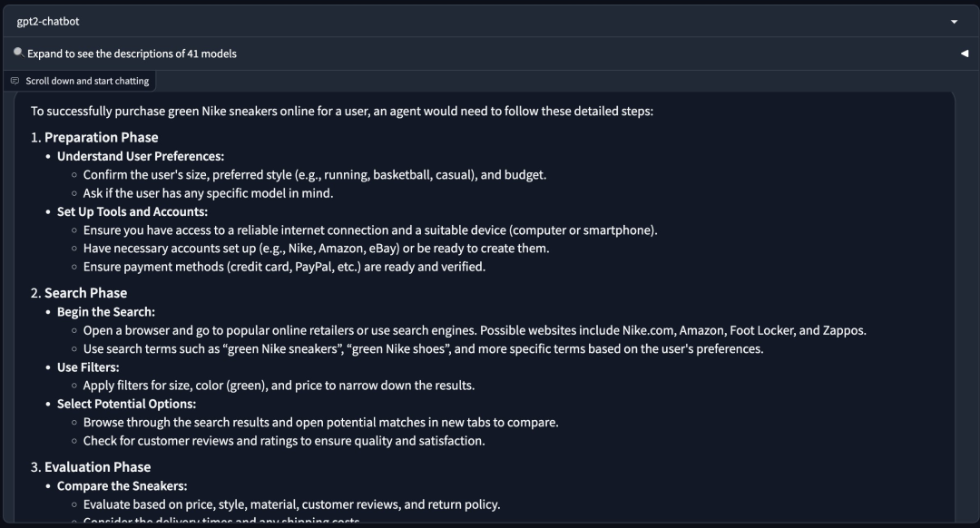Click the intro sentence about green Nike sneakers

[342, 112]
